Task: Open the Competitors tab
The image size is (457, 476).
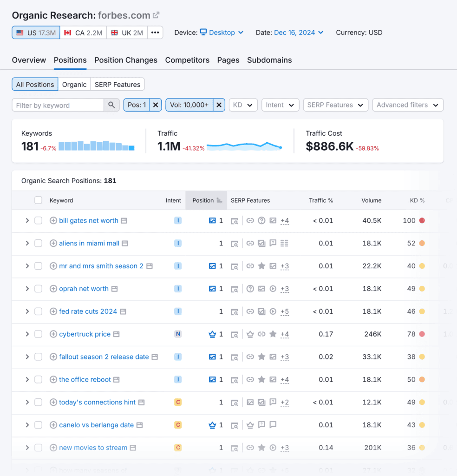Action: click(187, 60)
